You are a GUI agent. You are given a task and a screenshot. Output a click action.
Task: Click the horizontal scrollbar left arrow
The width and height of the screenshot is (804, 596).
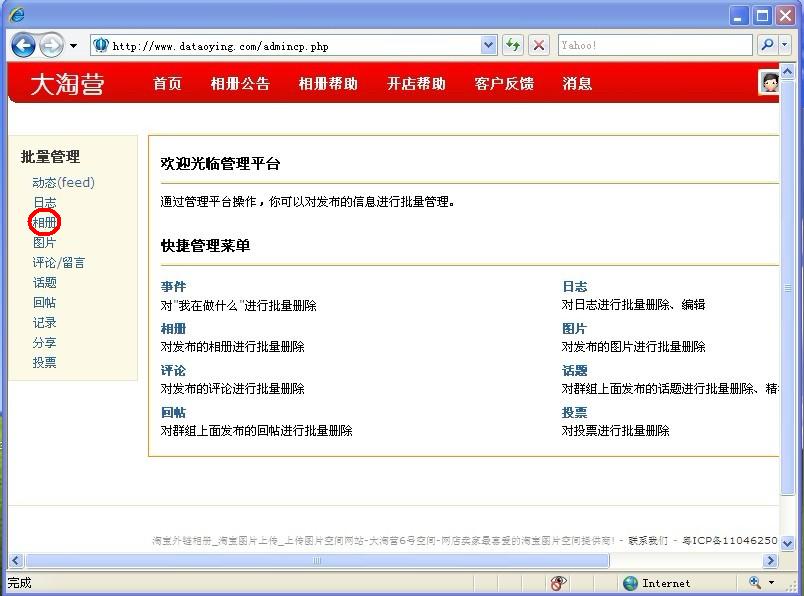[x=16, y=561]
